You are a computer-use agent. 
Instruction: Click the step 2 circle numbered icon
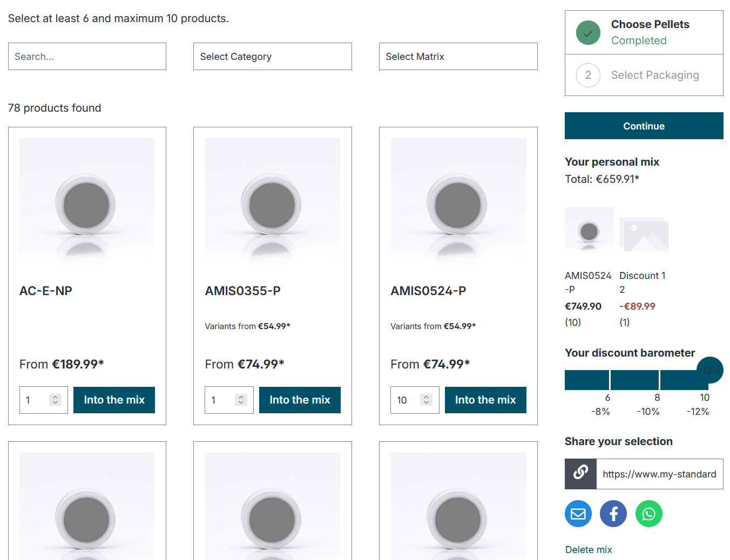[x=588, y=75]
